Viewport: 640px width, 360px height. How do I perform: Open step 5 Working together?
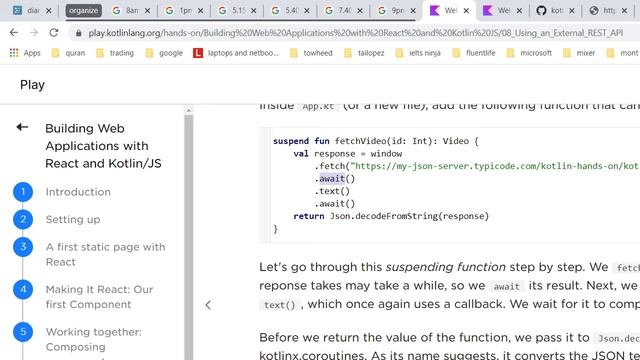point(93,339)
